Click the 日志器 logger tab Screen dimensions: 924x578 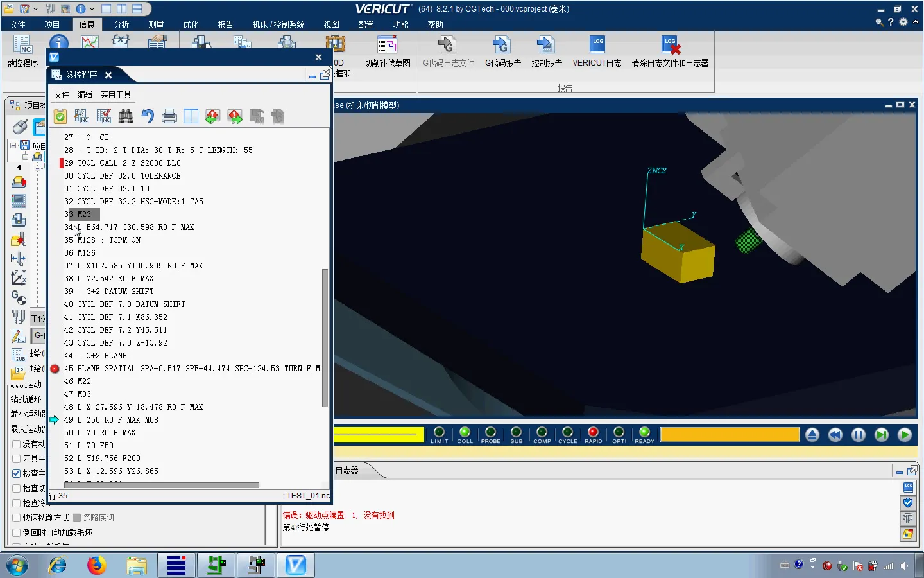[347, 470]
